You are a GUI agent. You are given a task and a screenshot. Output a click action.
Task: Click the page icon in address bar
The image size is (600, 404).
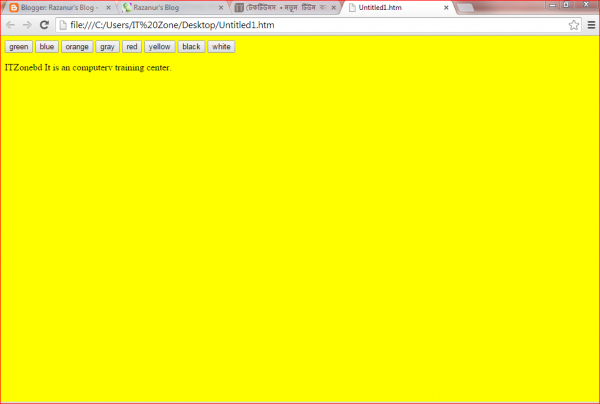63,25
